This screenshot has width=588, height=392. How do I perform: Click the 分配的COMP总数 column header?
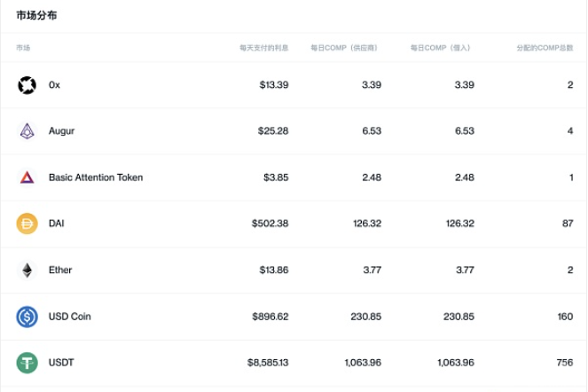click(545, 48)
